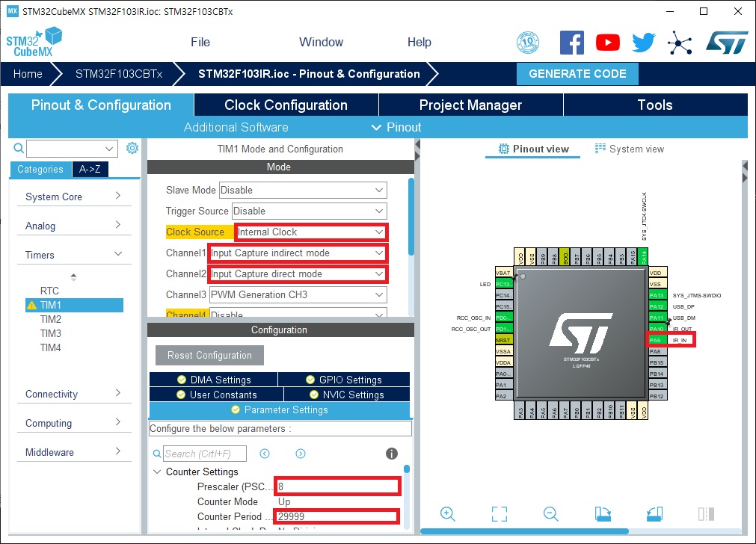Click the PC13 LED pin on the chip
Screen dimensions: 756x544
503,284
